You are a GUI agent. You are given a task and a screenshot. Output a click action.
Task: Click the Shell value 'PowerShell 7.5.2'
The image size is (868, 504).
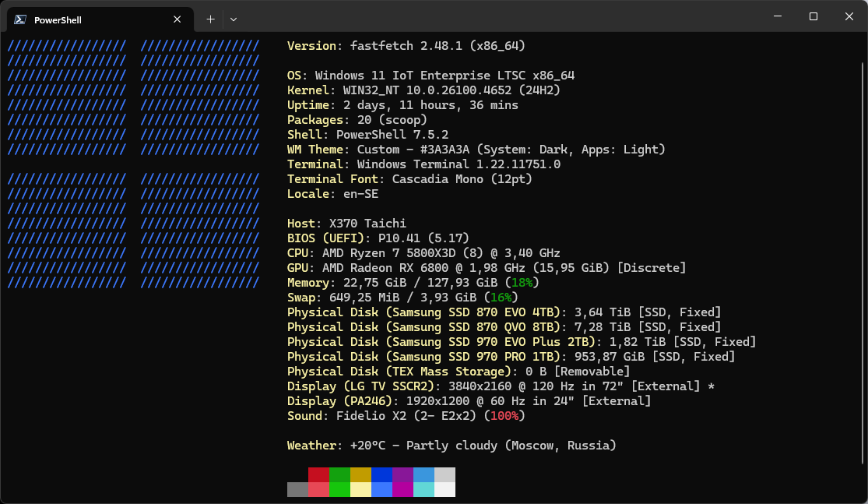coord(392,135)
